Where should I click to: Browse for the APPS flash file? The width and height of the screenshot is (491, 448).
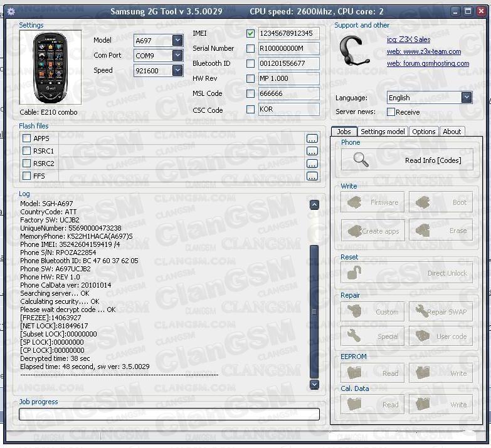coord(312,138)
